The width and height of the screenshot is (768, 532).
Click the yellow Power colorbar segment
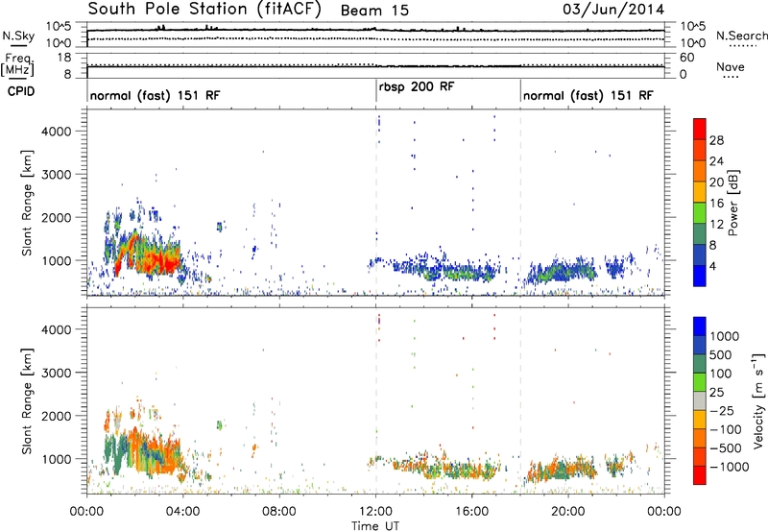(x=700, y=192)
